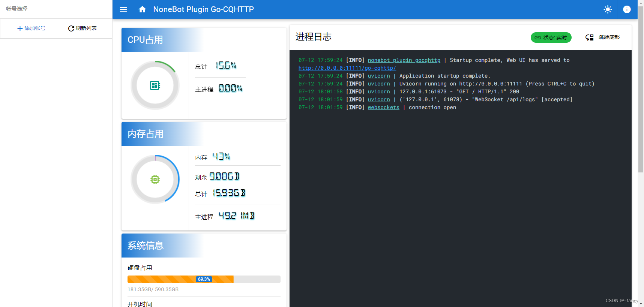This screenshot has height=307, width=644.
Task: Click uvicorn link in Application startup line
Action: (x=379, y=76)
